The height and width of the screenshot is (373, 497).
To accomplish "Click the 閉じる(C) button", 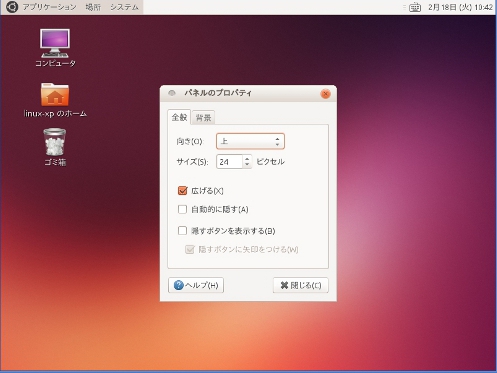I will [x=301, y=285].
